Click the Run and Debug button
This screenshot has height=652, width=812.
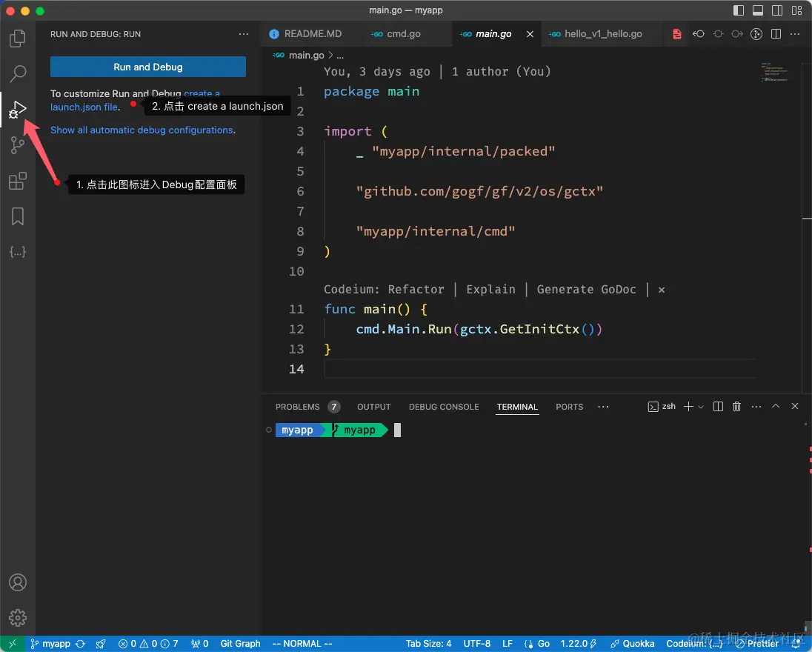148,67
